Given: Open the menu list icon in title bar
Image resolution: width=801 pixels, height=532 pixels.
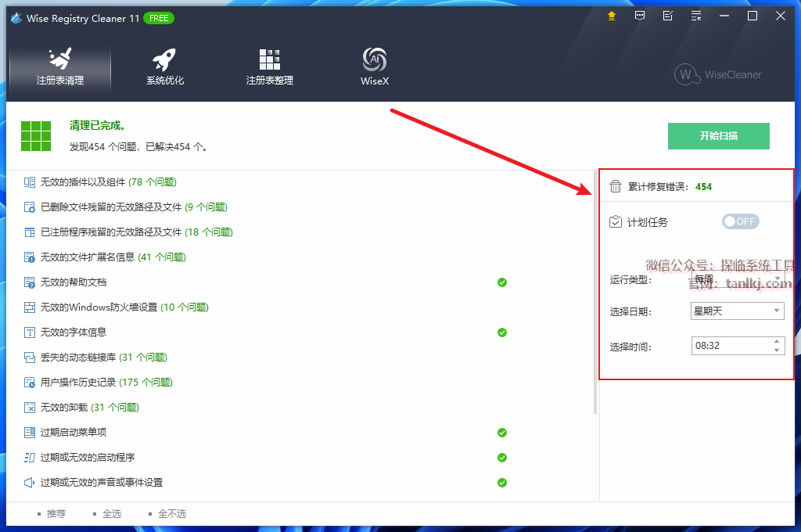Looking at the screenshot, I should [x=695, y=16].
